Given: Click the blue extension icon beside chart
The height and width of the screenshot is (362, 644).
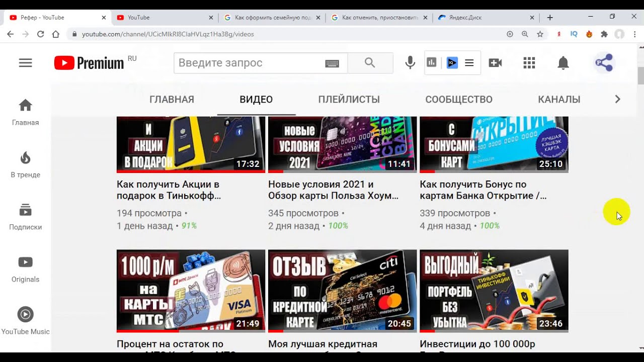Looking at the screenshot, I should (x=452, y=63).
